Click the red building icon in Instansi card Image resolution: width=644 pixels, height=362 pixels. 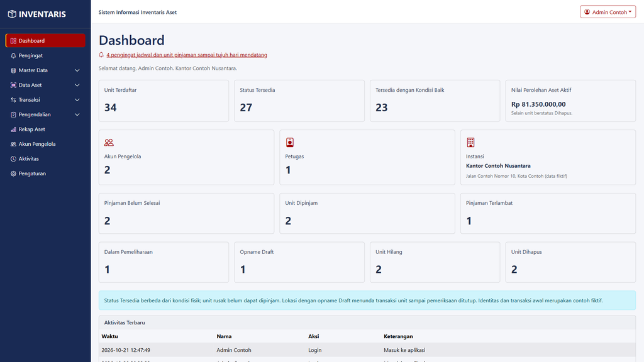coord(470,143)
